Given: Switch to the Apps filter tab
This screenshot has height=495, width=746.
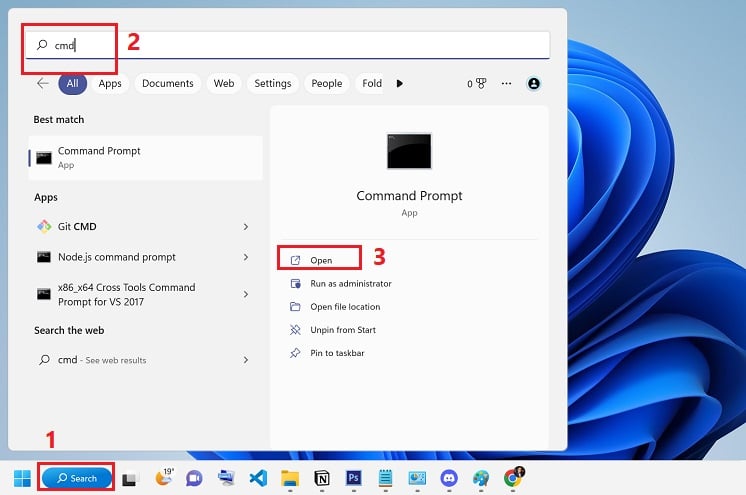Looking at the screenshot, I should [x=110, y=84].
